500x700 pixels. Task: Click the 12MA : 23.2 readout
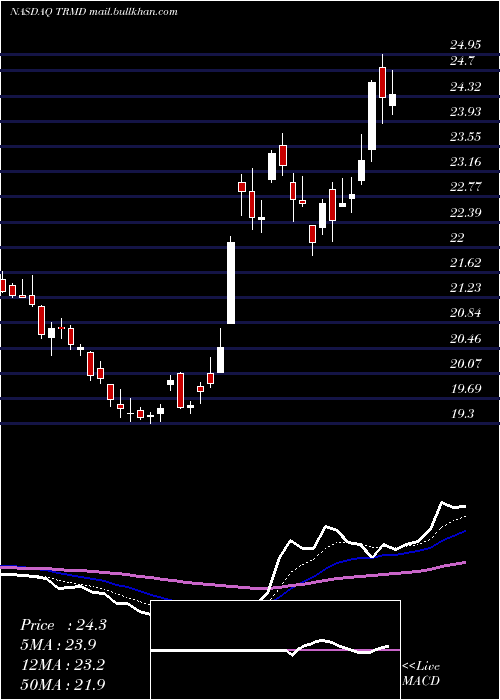[62, 665]
